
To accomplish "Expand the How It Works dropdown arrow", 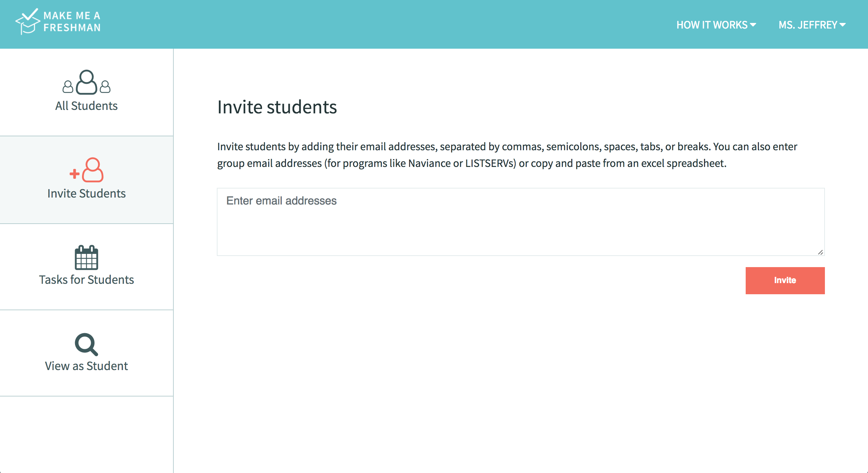I will tap(753, 25).
